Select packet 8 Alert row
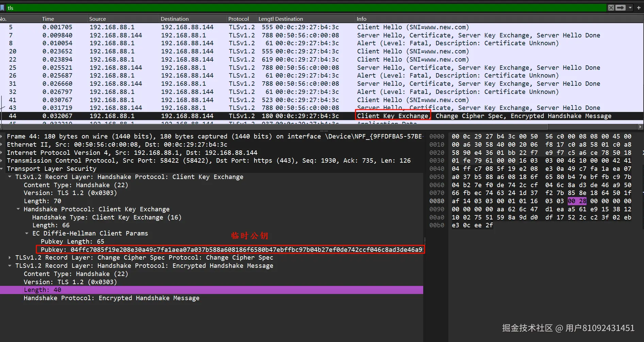This screenshot has height=342, width=644. [x=321, y=43]
